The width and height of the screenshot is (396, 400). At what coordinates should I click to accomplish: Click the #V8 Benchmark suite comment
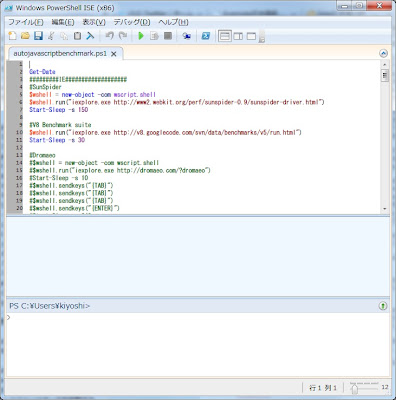click(60, 125)
